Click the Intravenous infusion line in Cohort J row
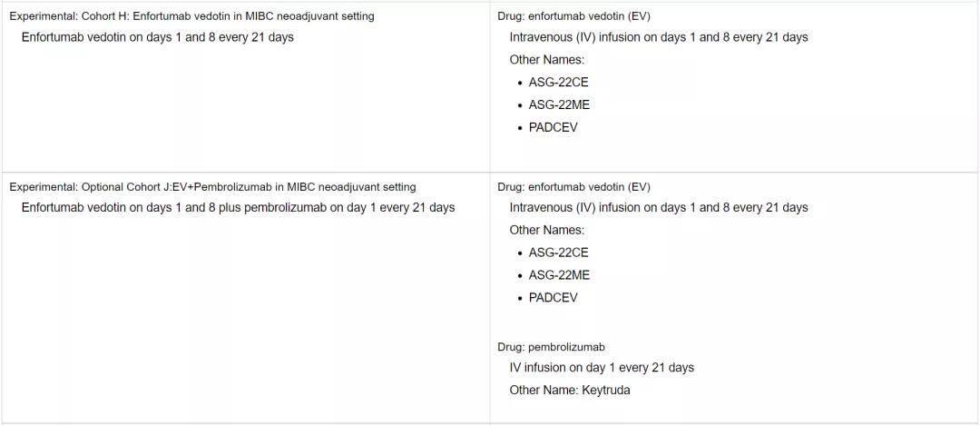Screen dimensions: 980x426 click(x=658, y=207)
